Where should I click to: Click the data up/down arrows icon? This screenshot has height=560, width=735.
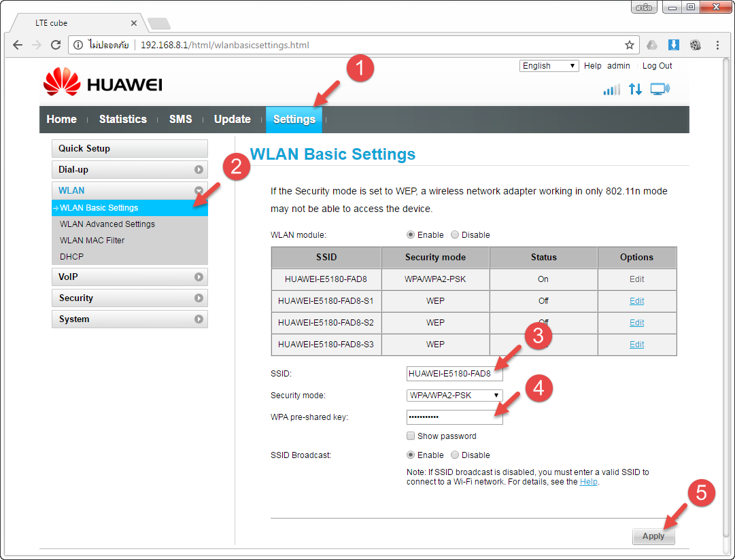pyautogui.click(x=635, y=89)
